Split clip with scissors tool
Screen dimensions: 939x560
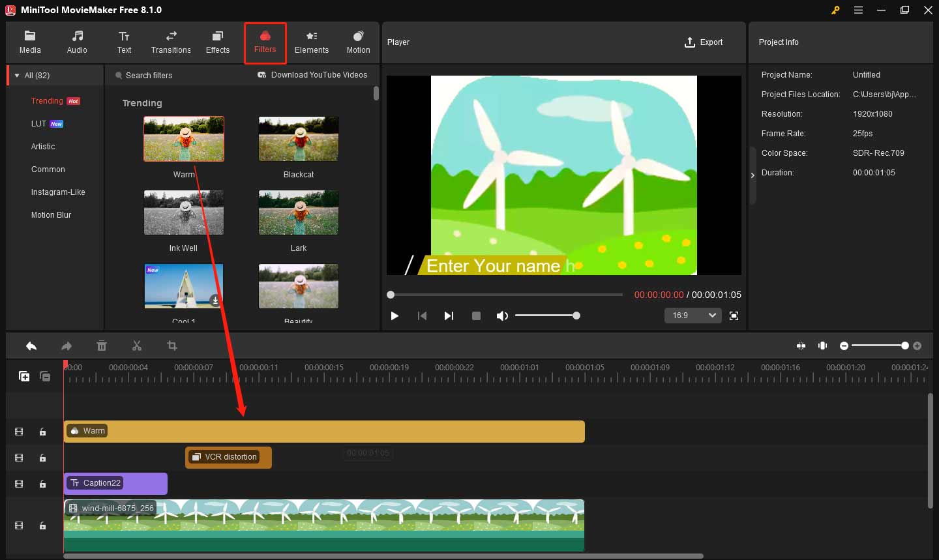(x=136, y=346)
